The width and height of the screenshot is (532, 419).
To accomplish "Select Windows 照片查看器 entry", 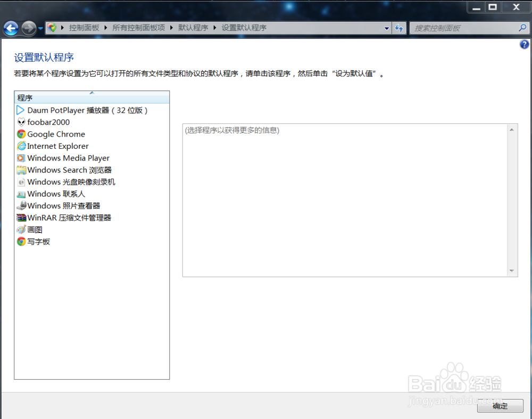I will tap(64, 206).
